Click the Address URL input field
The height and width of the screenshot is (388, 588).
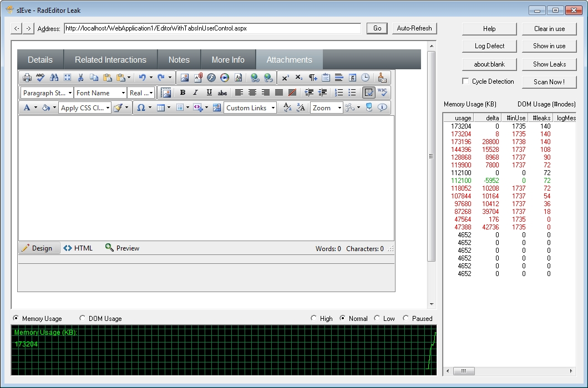pyautogui.click(x=212, y=28)
